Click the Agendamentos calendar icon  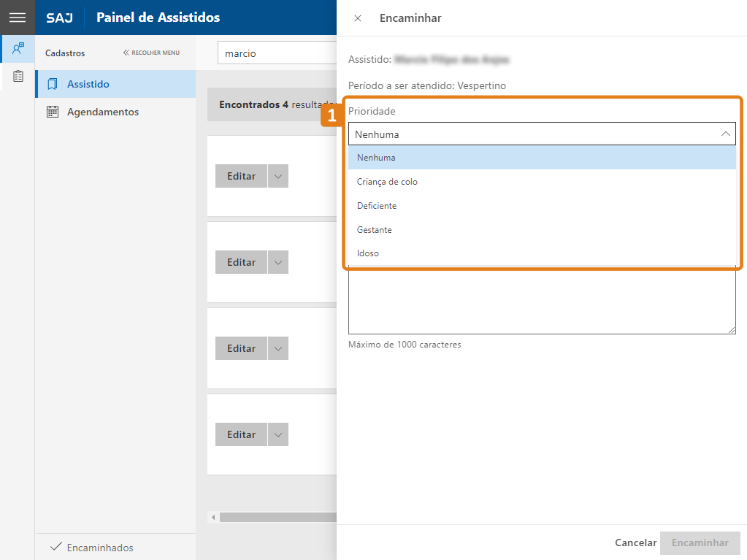(x=53, y=112)
